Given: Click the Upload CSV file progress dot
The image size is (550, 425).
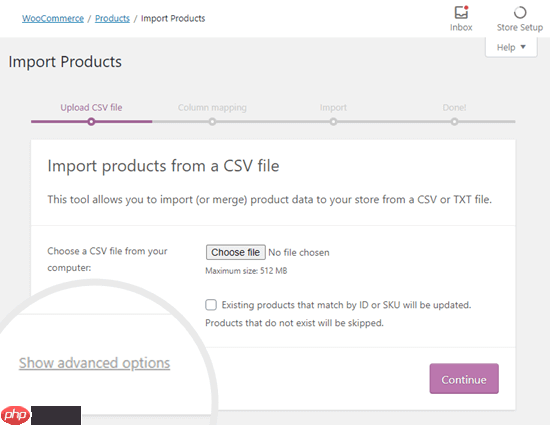Looking at the screenshot, I should tap(91, 122).
